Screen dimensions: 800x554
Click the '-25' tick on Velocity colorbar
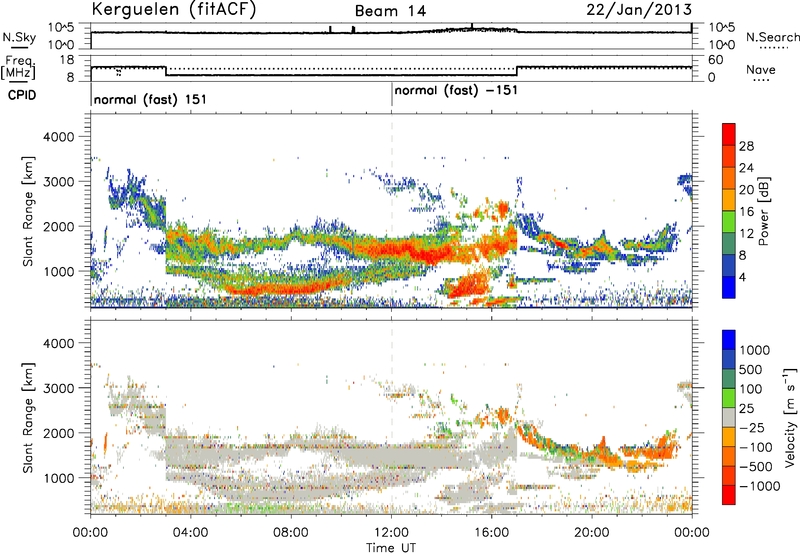tap(752, 427)
